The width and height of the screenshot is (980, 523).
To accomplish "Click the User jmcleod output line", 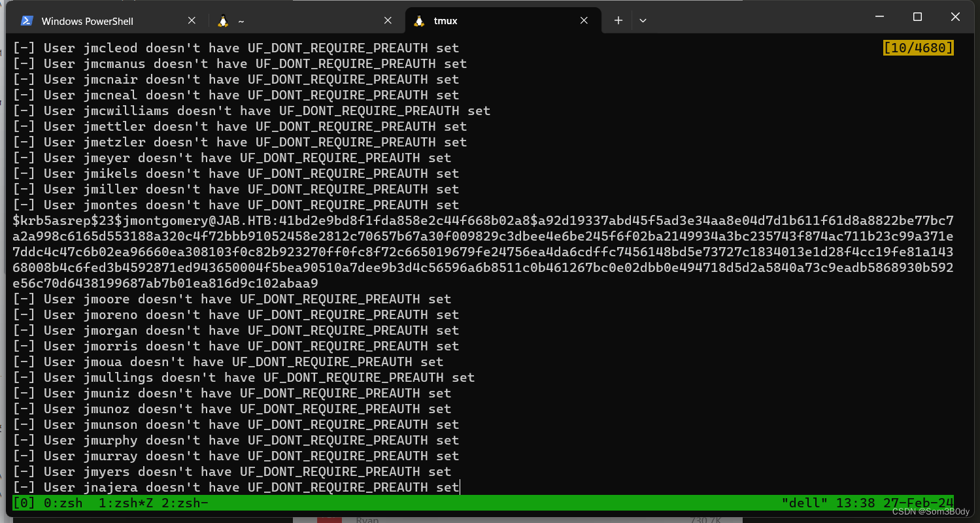I will point(236,48).
